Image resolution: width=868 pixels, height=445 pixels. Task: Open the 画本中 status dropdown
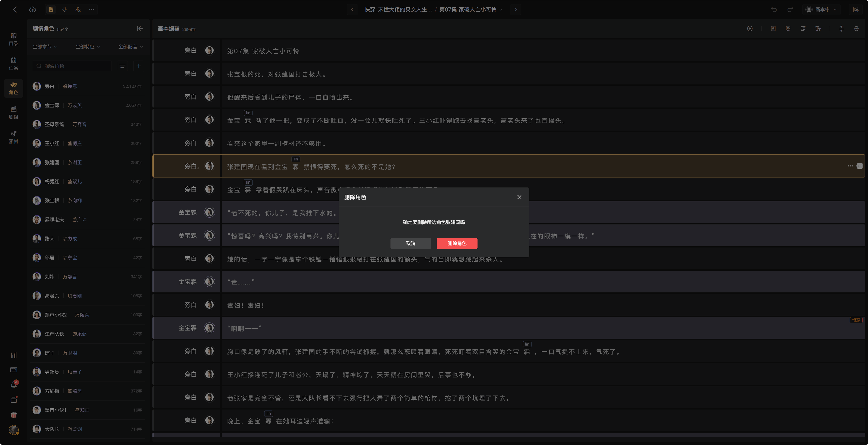pos(821,9)
